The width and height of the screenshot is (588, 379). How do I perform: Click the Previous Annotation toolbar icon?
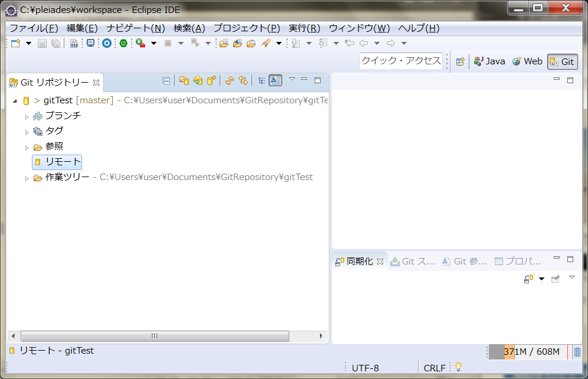(x=323, y=44)
